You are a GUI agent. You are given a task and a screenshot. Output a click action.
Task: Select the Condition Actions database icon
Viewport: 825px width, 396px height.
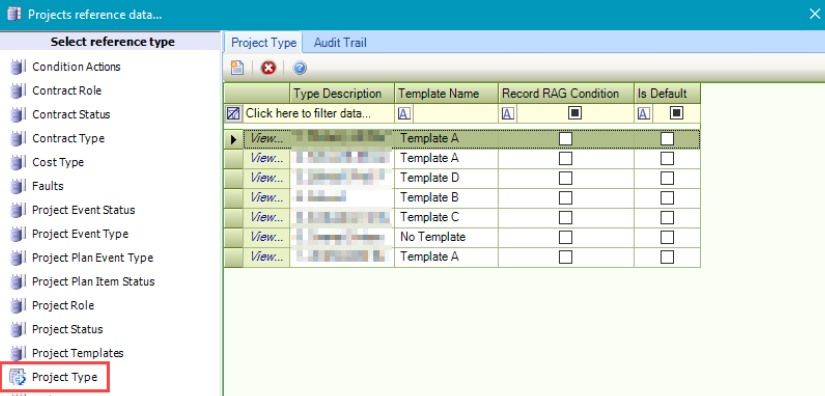click(x=17, y=67)
